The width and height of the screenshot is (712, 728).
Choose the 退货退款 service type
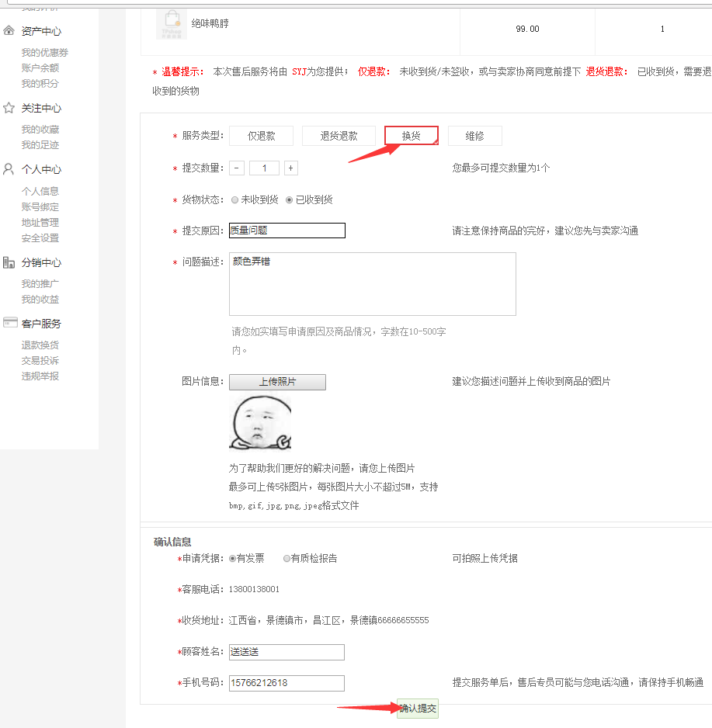click(339, 136)
